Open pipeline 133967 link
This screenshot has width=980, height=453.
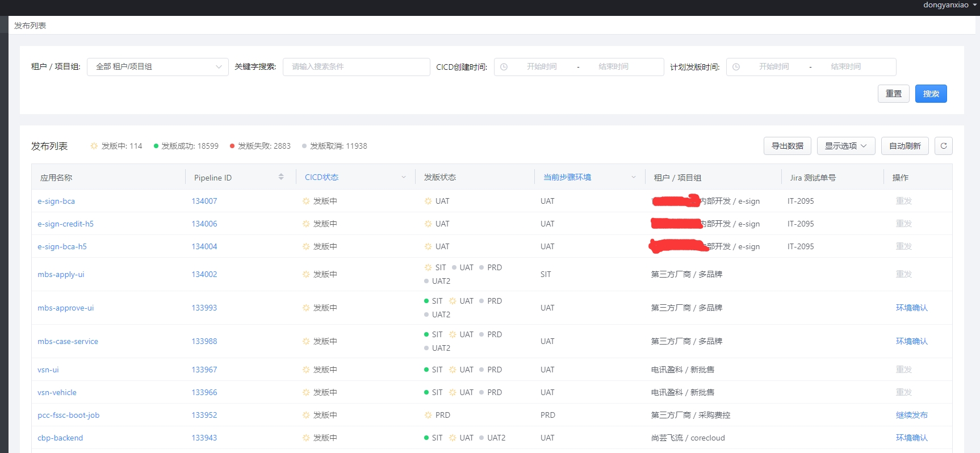204,370
